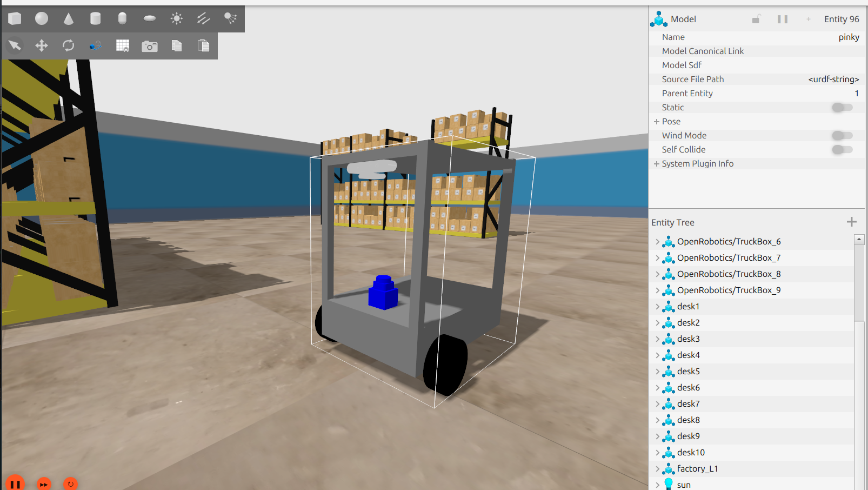Select the translate (move) tool
The image size is (868, 490).
pyautogui.click(x=42, y=46)
